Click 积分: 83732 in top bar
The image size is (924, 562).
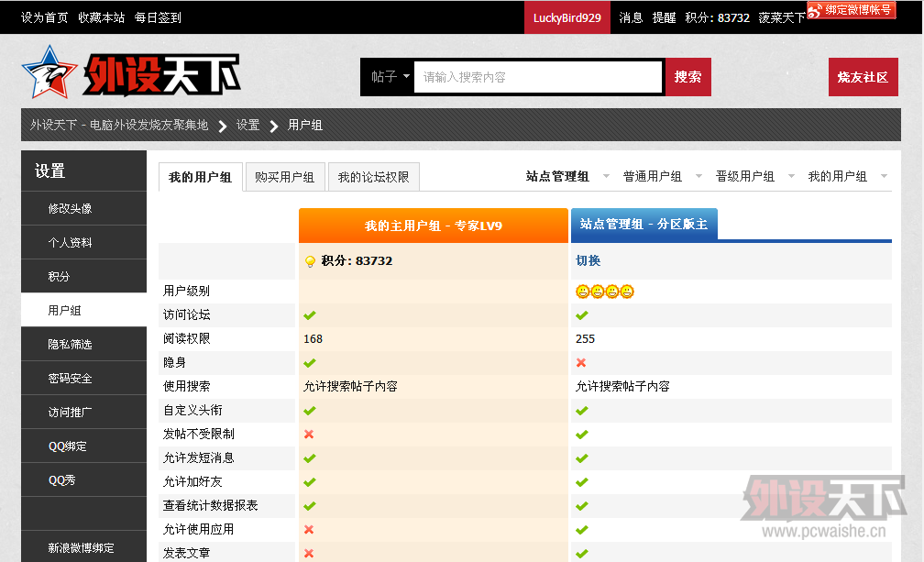717,17
